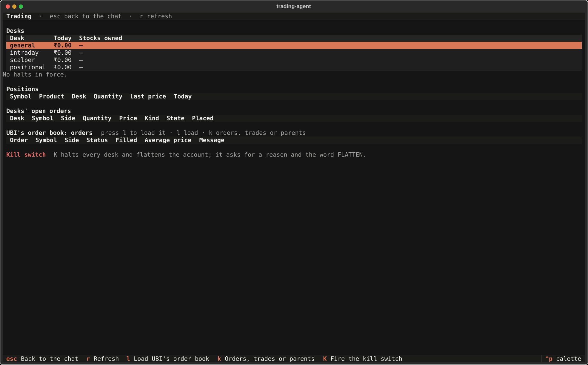Click the 'Filled' column header
This screenshot has height=365, width=588.
click(126, 140)
